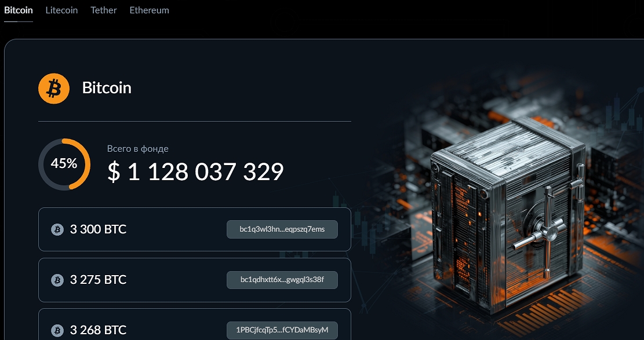Click the "3 300 BTC" amount

coord(98,229)
